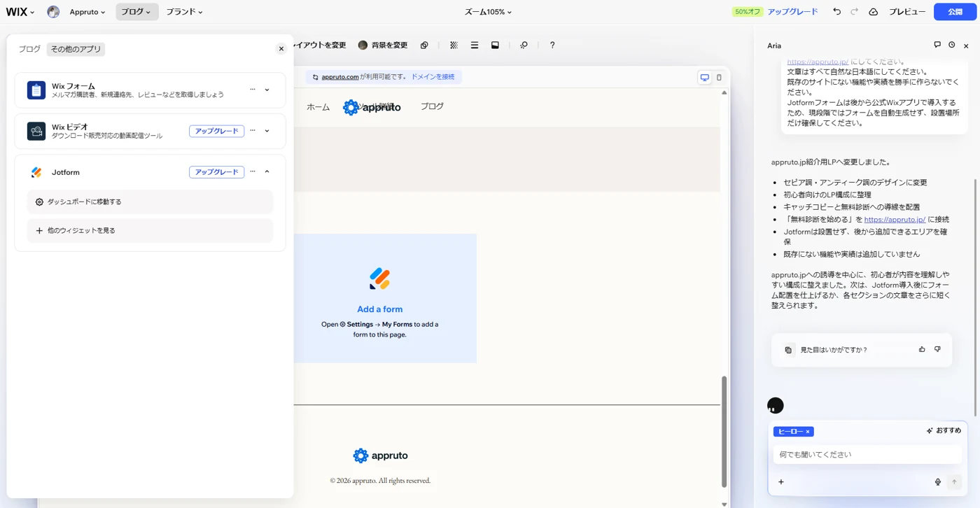980x508 pixels.
Task: Give thumbs down to Aria response
Action: (937, 349)
